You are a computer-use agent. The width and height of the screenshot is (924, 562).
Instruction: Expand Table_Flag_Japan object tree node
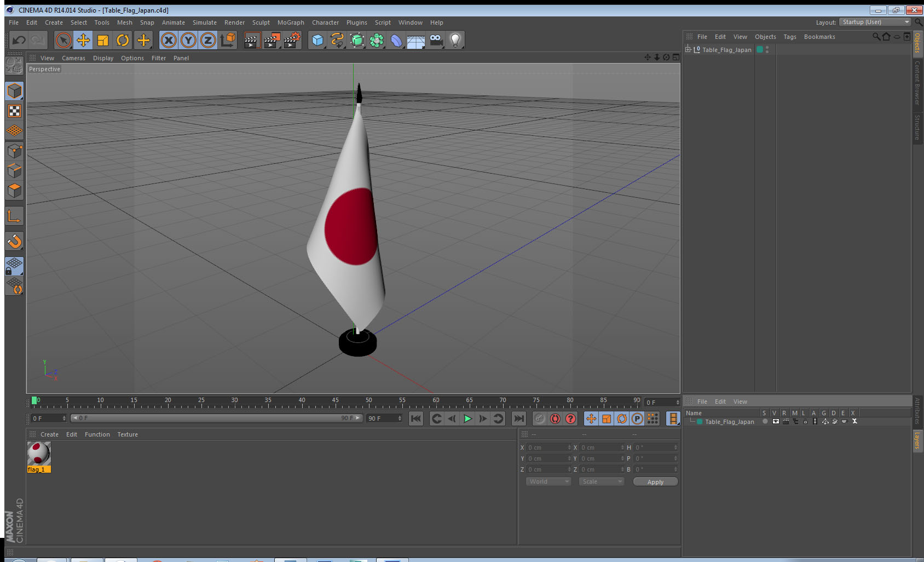tap(688, 49)
